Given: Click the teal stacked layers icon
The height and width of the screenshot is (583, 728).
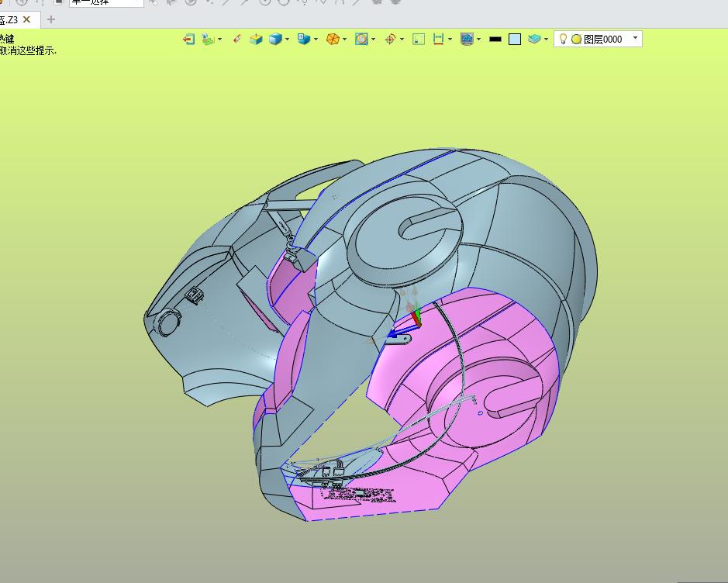Looking at the screenshot, I should [x=534, y=40].
